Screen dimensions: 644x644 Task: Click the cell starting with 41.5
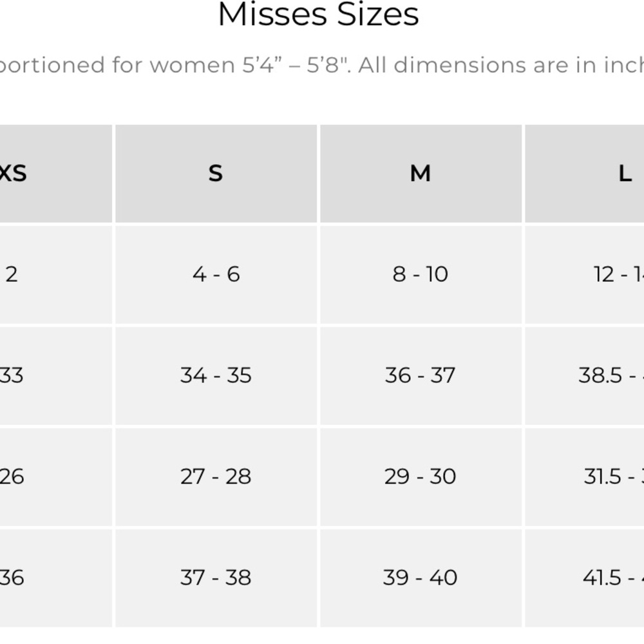tap(612, 578)
